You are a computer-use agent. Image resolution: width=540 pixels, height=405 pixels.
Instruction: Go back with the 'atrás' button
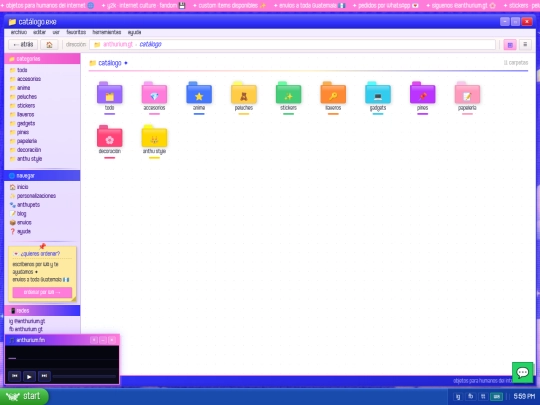point(23,44)
